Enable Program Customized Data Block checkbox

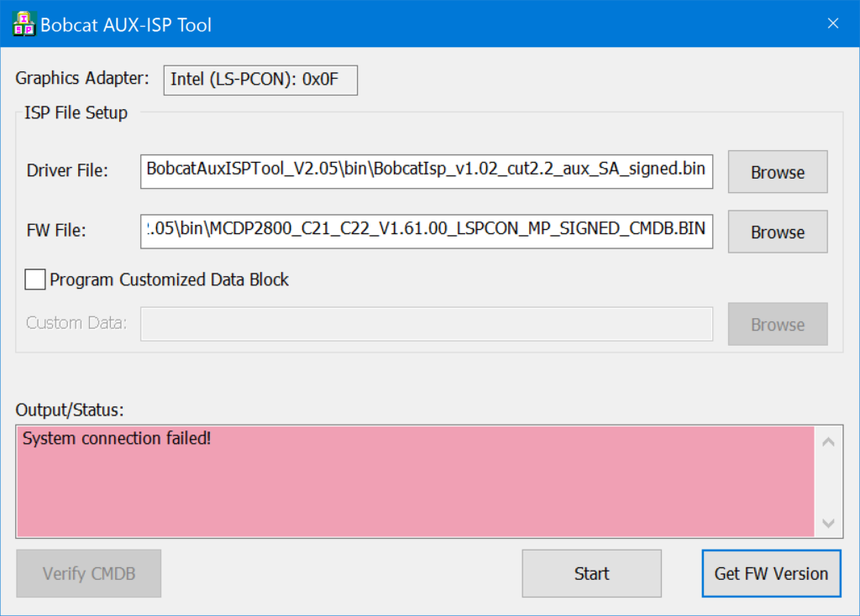click(x=35, y=280)
